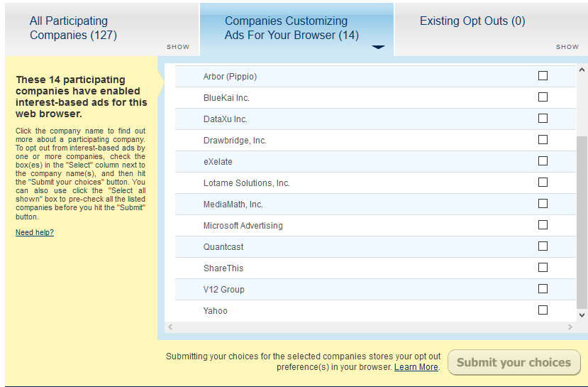Open DataXu Inc. company details
Image resolution: width=588 pixels, height=387 pixels.
coord(225,119)
